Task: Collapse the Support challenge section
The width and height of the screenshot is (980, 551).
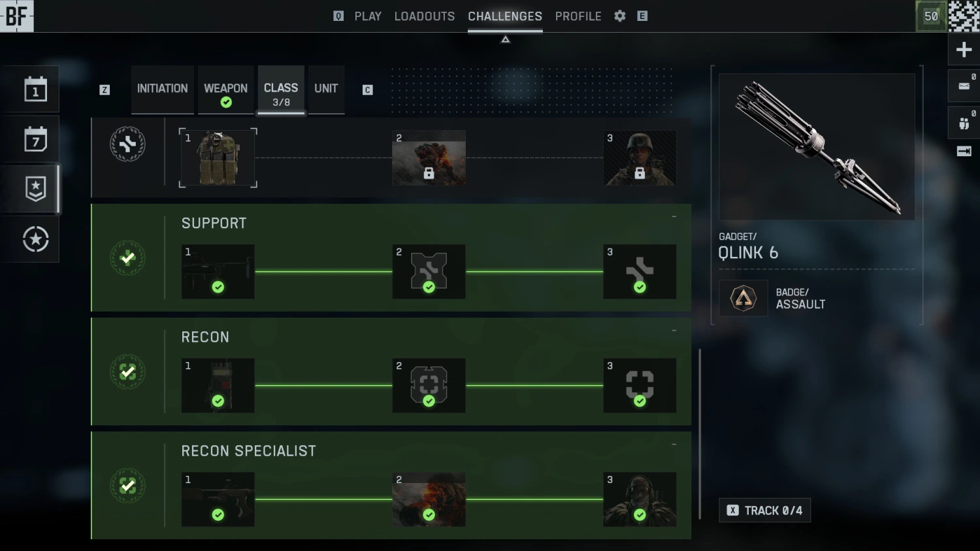Action: [x=674, y=217]
